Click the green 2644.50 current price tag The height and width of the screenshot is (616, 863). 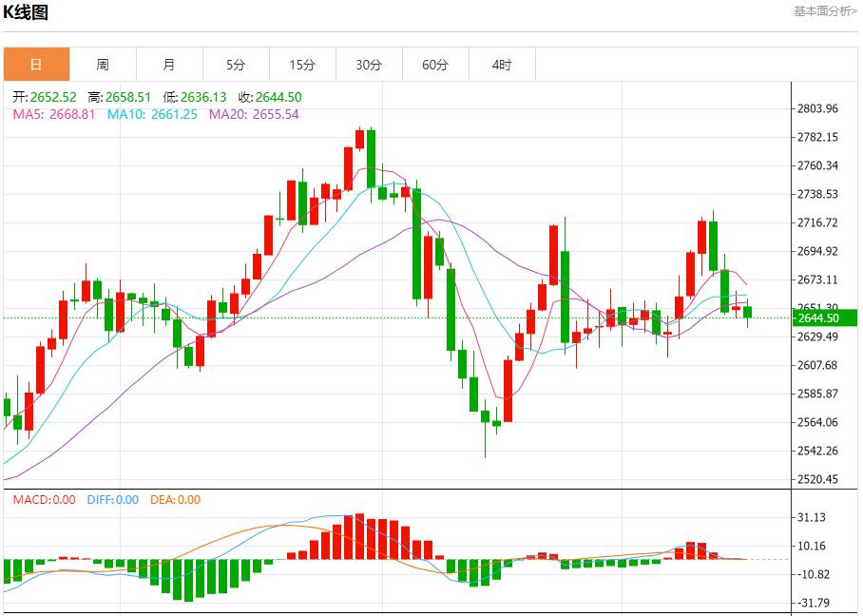pyautogui.click(x=825, y=318)
